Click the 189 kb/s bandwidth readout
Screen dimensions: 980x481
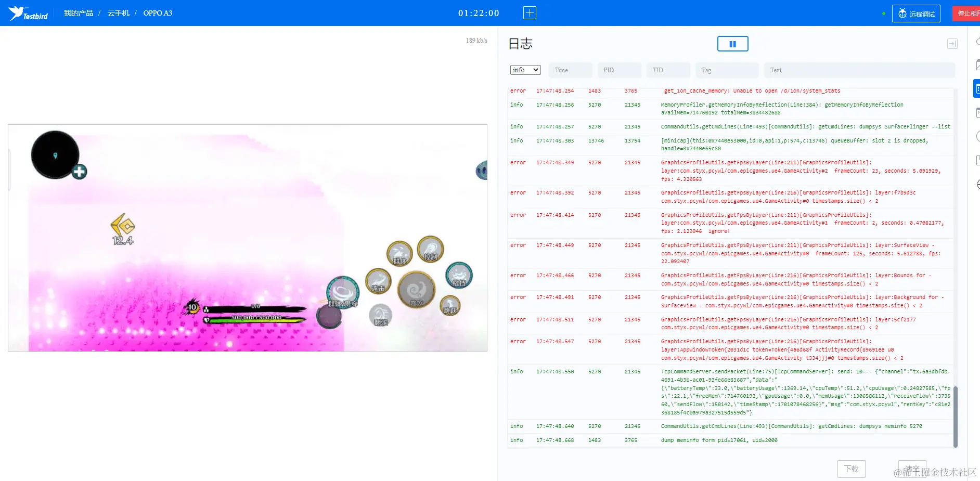476,41
